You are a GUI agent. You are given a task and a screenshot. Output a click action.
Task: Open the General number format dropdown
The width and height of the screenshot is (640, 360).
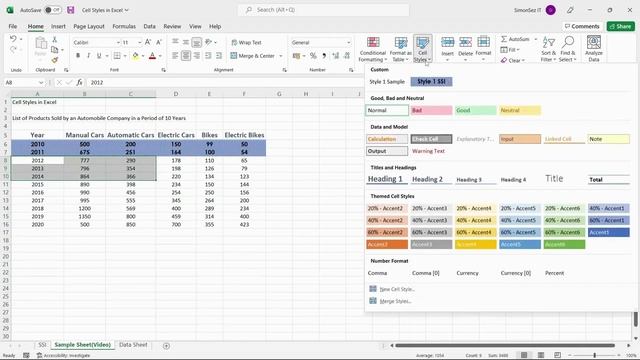349,42
